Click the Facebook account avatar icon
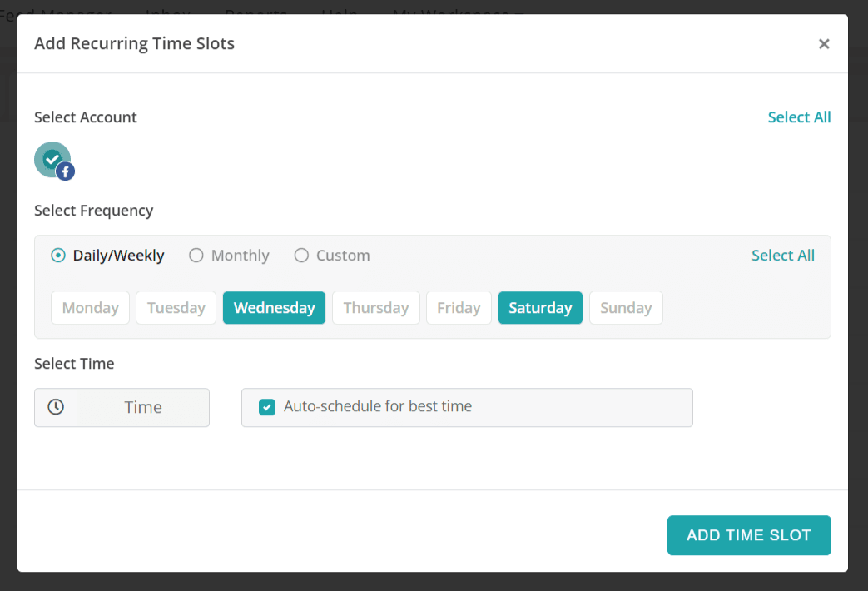Screen dimensions: 868x591 53,160
